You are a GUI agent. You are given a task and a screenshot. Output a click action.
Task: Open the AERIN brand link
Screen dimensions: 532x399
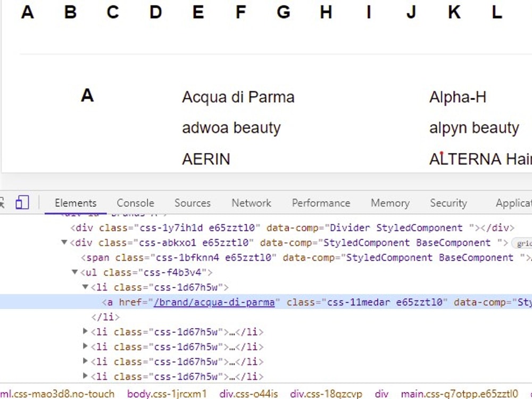pos(206,159)
